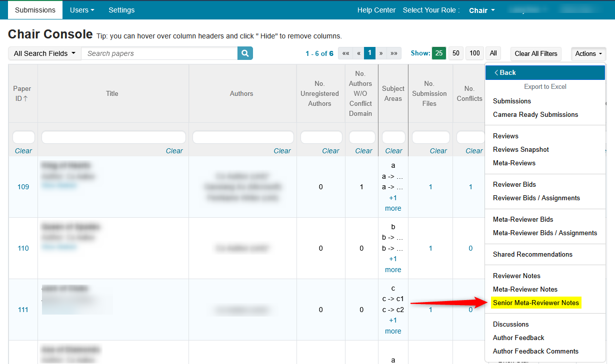This screenshot has height=364, width=615.
Task: Clear the Paper ID column filter
Action: coord(23,151)
